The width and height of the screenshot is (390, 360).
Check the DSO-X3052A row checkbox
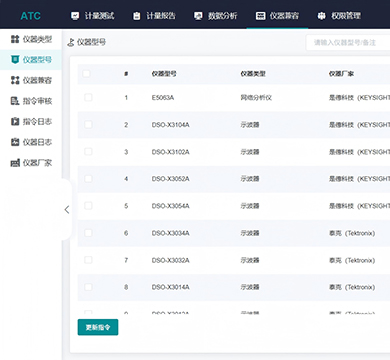(x=88, y=179)
